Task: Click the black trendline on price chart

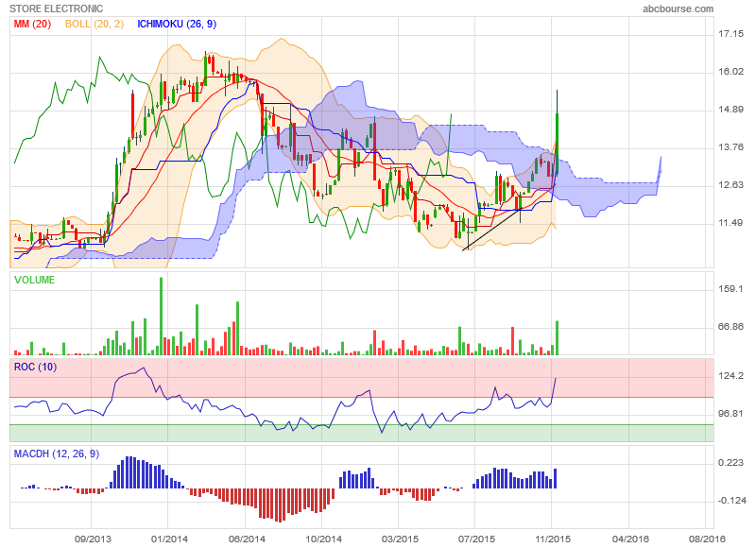Action: tap(491, 230)
